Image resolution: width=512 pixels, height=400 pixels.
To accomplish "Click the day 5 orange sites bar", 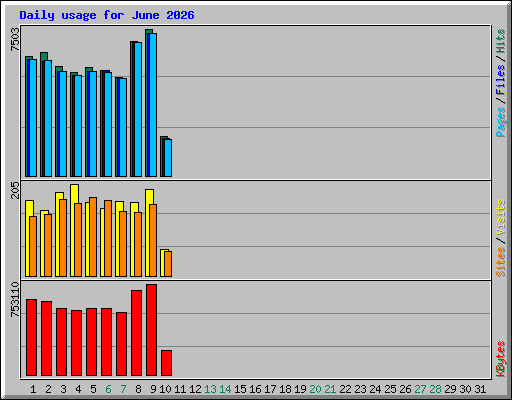I will pos(93,237).
